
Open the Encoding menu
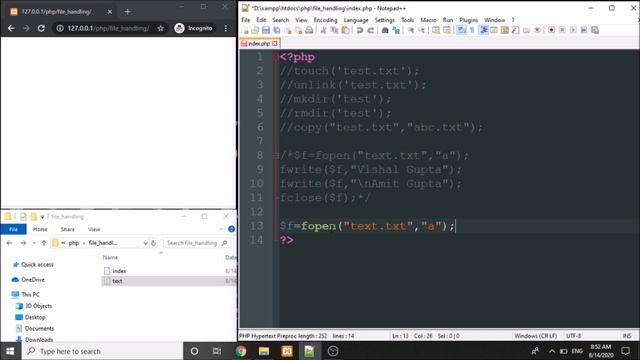[325, 20]
